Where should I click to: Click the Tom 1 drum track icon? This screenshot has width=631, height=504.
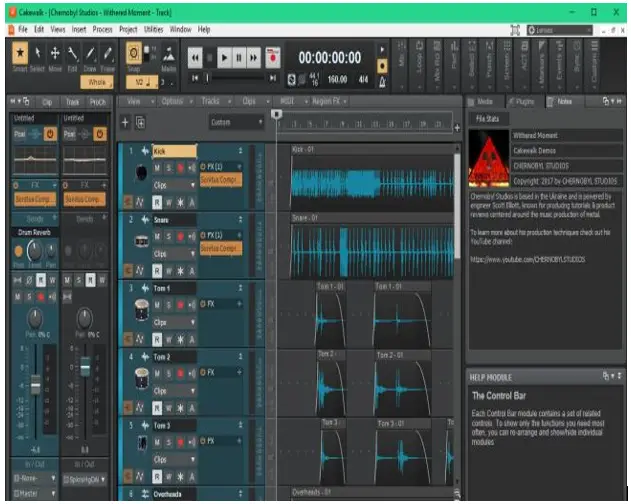[x=141, y=310]
